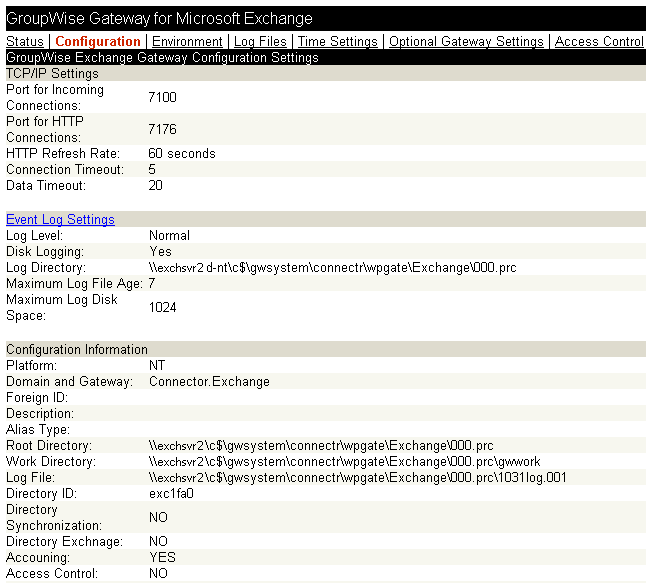This screenshot has width=647, height=583.
Task: Click the 'Directory Exchnage:' label
Action: click(64, 541)
